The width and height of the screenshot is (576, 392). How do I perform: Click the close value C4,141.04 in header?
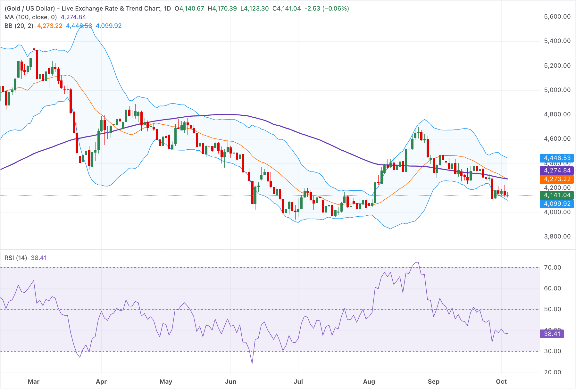coord(287,8)
